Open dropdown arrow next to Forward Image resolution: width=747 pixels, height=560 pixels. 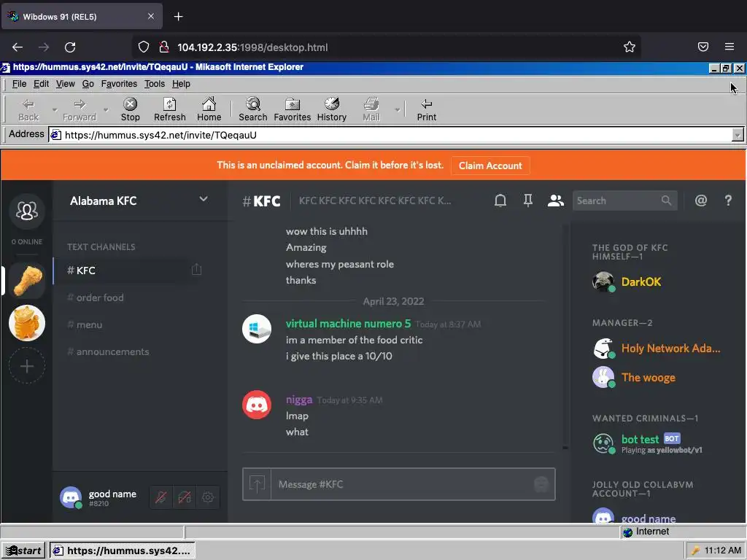(x=106, y=109)
